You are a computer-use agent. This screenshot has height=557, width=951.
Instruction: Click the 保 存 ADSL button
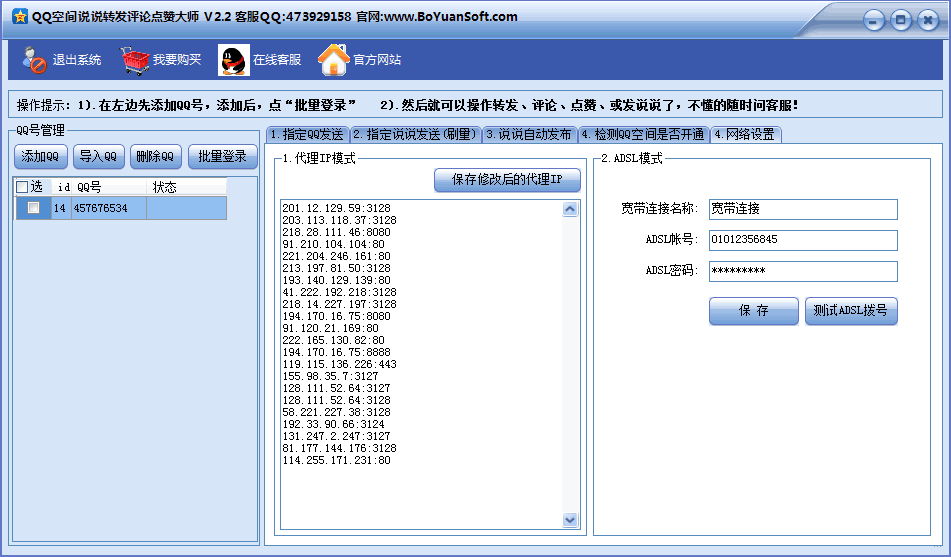[x=754, y=311]
